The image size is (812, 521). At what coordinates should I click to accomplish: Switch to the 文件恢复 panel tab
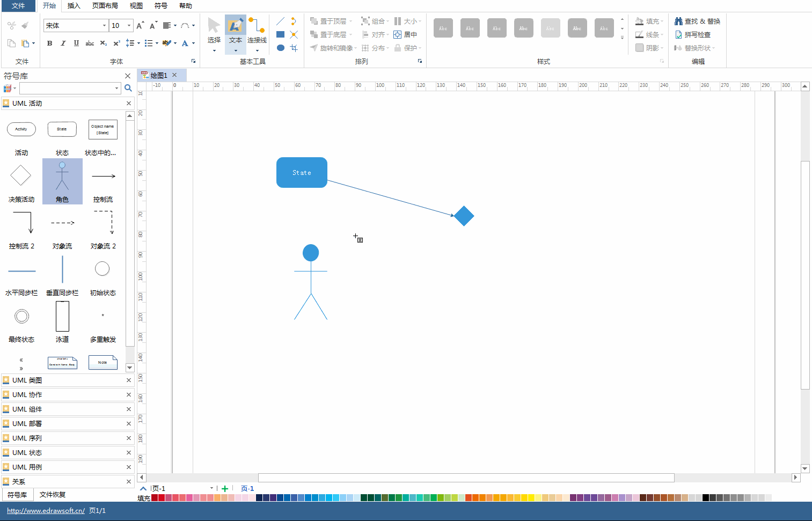[53, 495]
